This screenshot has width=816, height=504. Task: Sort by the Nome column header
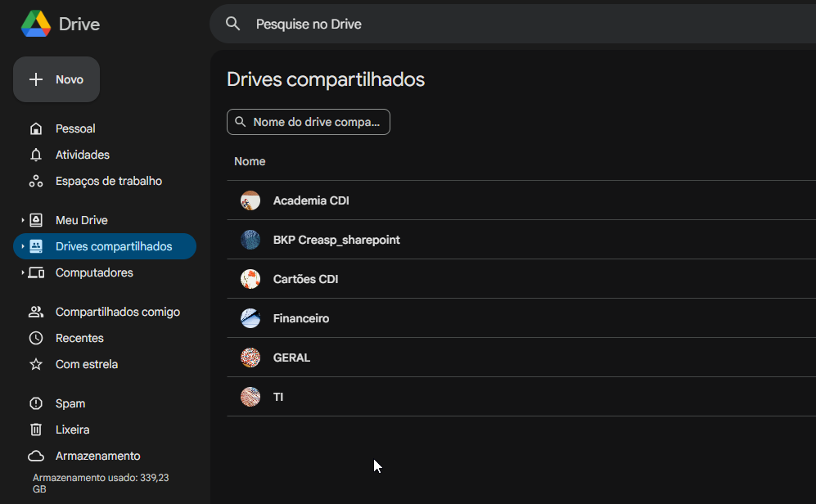pos(250,161)
